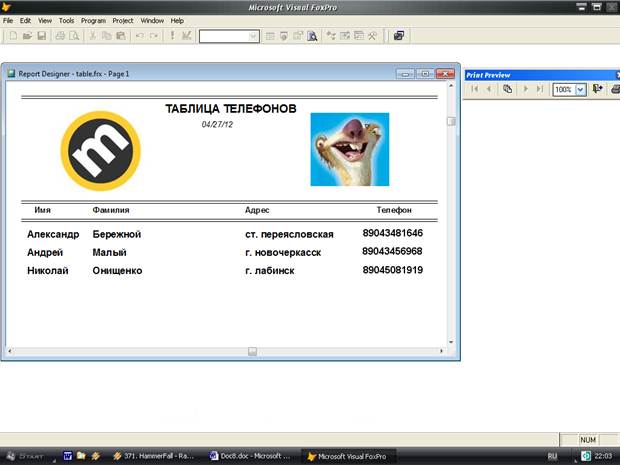The image size is (620, 465).
Task: Go to next page in Print Preview
Action: point(525,89)
